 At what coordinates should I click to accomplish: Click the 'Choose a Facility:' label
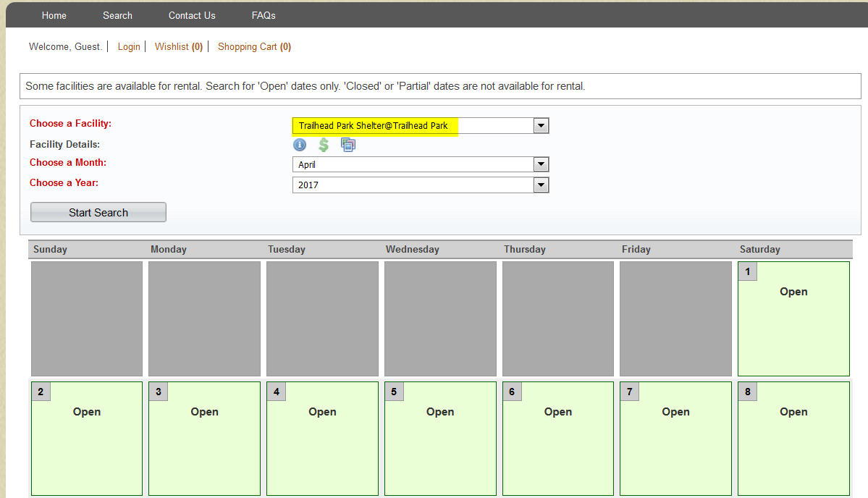point(70,123)
